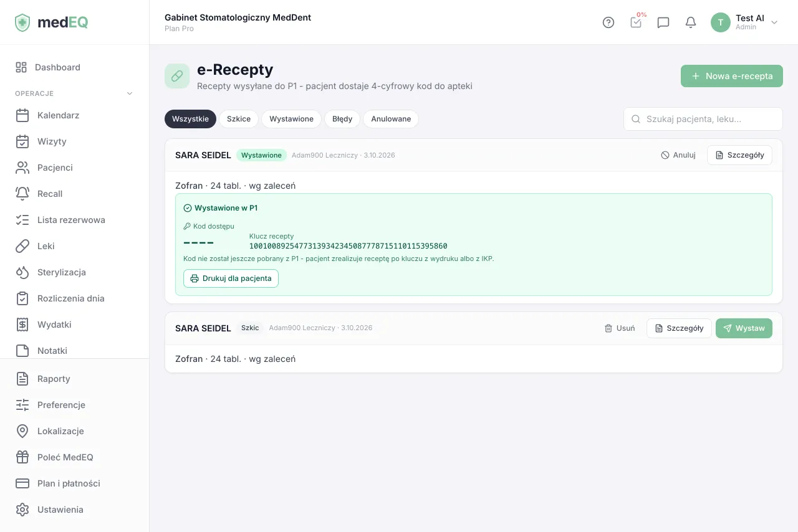Image resolution: width=798 pixels, height=532 pixels.
Task: Open Pacjenci people icon
Action: [22, 168]
